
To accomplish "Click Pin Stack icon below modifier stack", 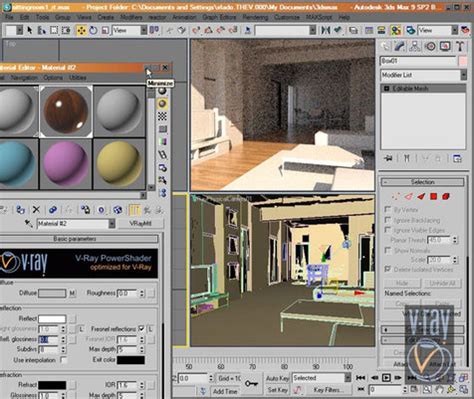I will pyautogui.click(x=388, y=158).
